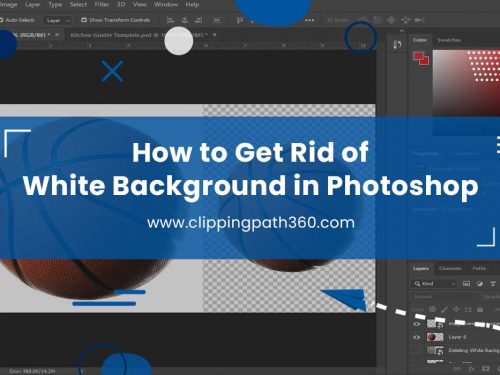
Task: Toggle Lock all padlock icon
Action: [x=480, y=310]
